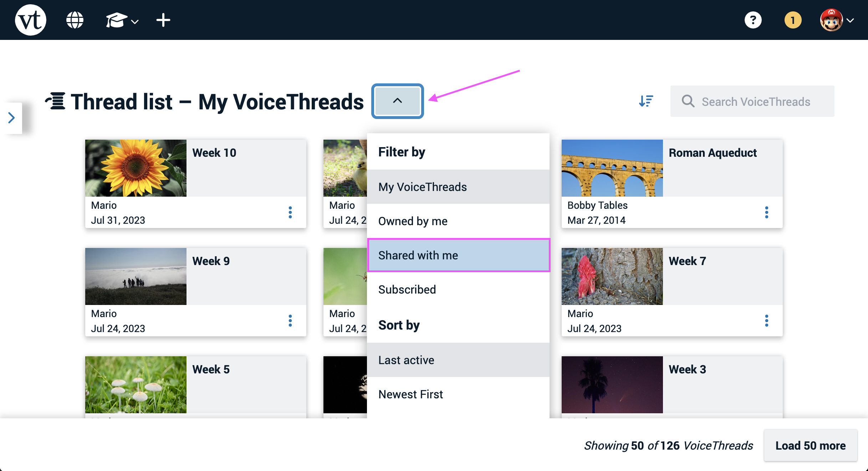Open Roman Aqueduct thread title
This screenshot has width=868, height=471.
[x=713, y=152]
